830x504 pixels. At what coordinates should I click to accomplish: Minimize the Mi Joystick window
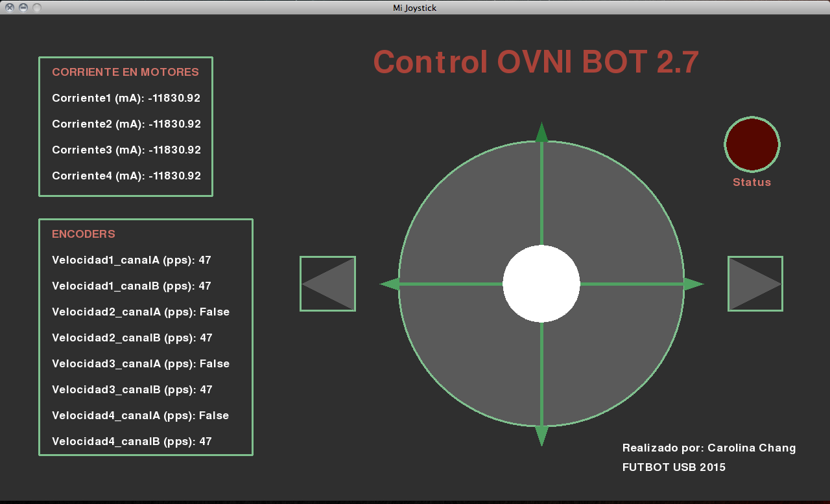(23, 8)
